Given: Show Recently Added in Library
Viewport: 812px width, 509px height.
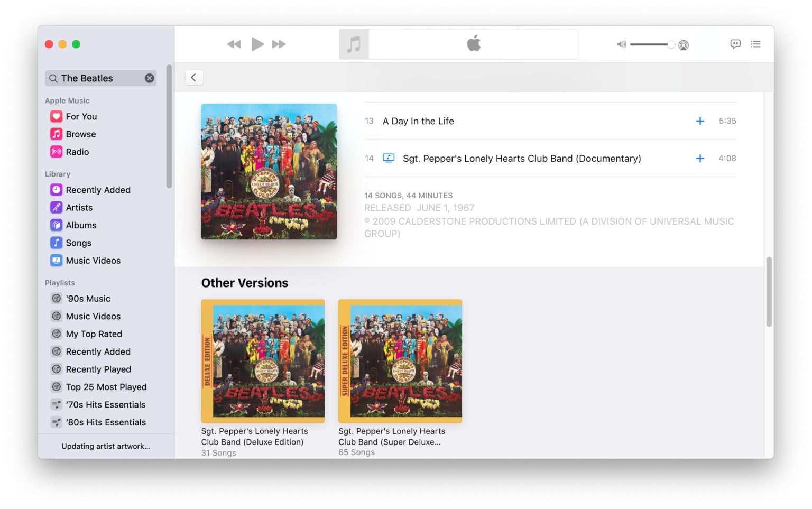Looking at the screenshot, I should click(x=98, y=190).
